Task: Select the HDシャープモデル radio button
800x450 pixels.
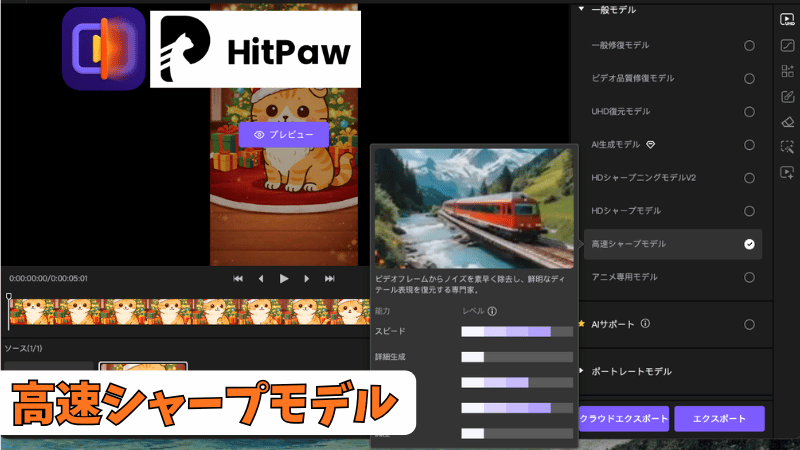Action: click(749, 211)
